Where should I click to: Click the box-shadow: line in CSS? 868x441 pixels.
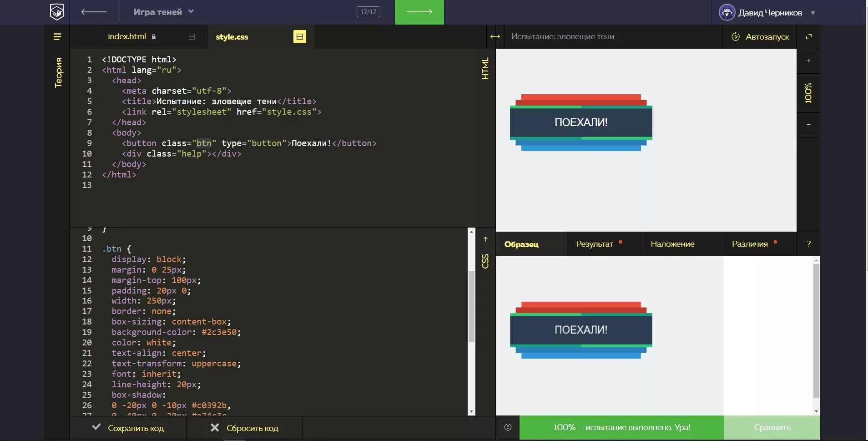coord(139,395)
